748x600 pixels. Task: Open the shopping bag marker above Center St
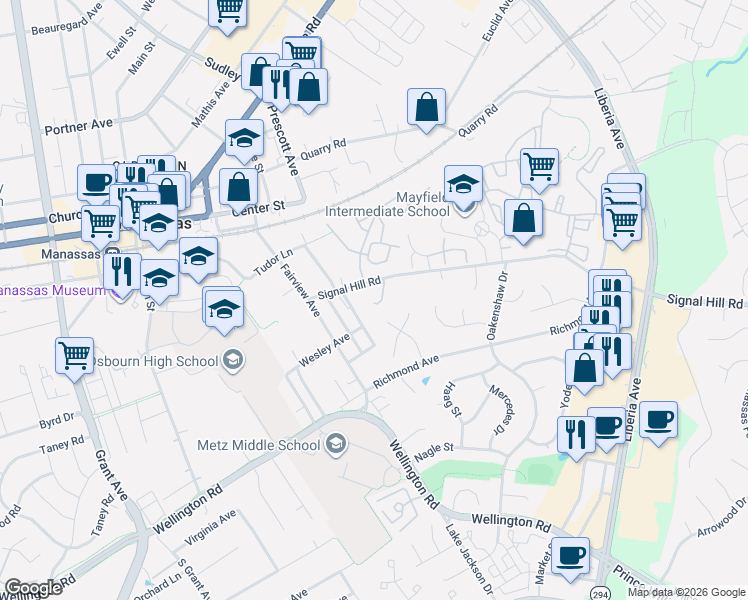(239, 190)
